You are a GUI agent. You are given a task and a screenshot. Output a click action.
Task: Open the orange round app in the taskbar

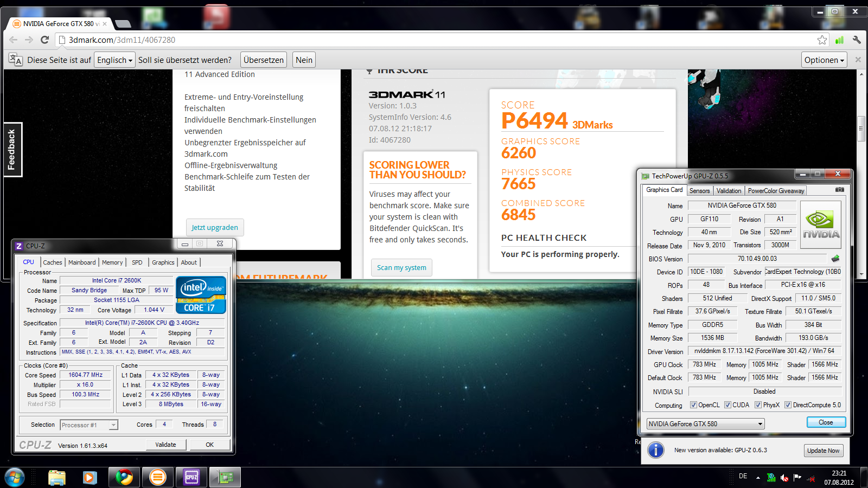pyautogui.click(x=158, y=478)
